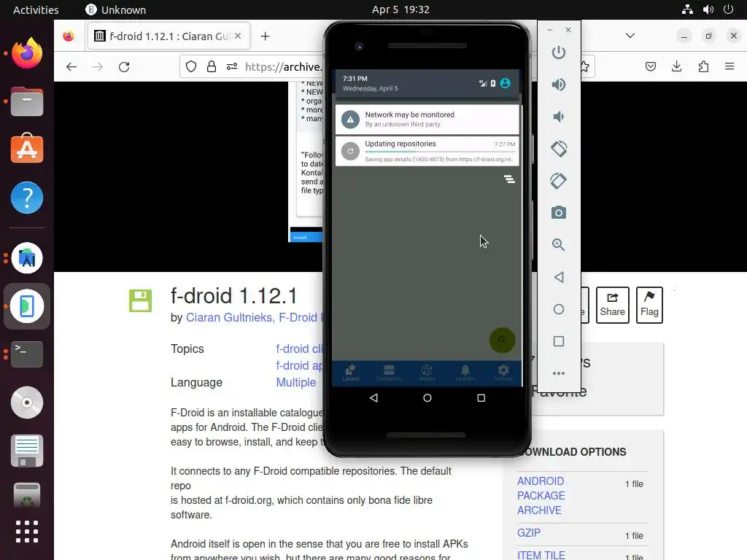Select the emulator zoom magnifier icon
The width and height of the screenshot is (747, 560).
tap(558, 245)
